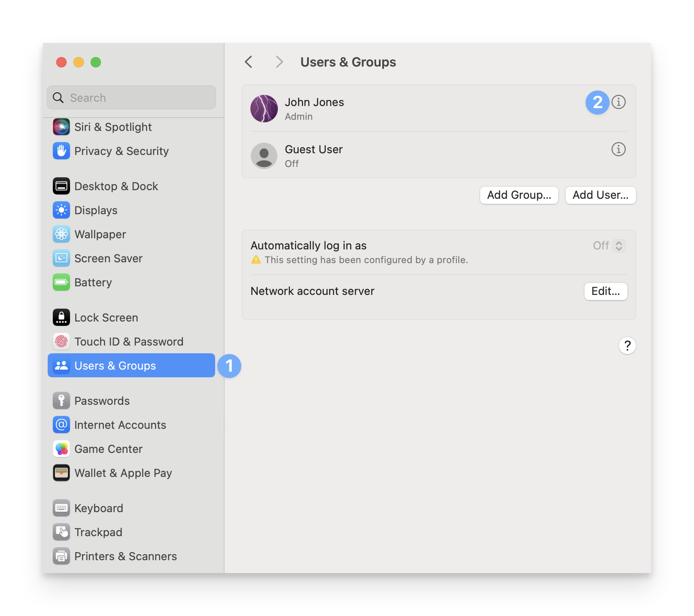Select Users & Groups in sidebar
The image size is (694, 616).
[115, 365]
